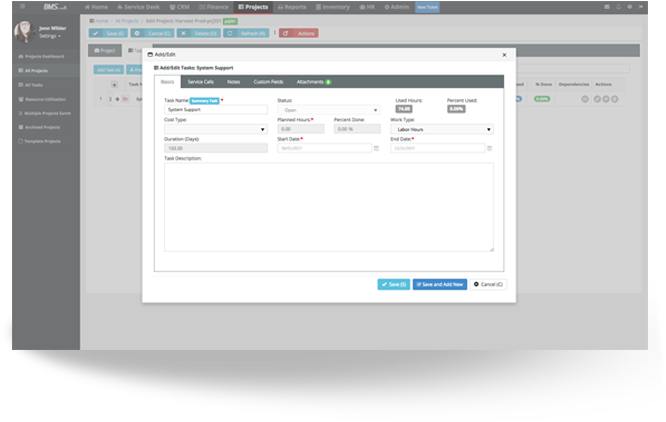Viewport: 666px width, 422px height.
Task: Open Template Projects in sidebar
Action: click(39, 141)
